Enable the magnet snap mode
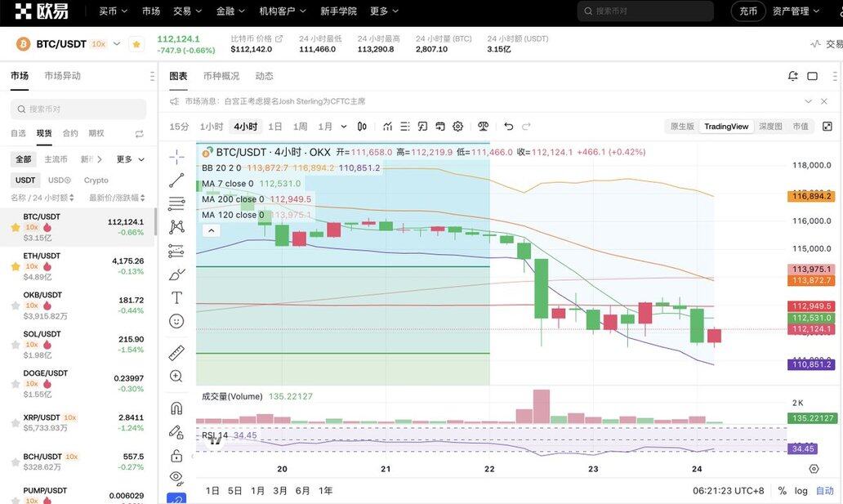 [176, 408]
